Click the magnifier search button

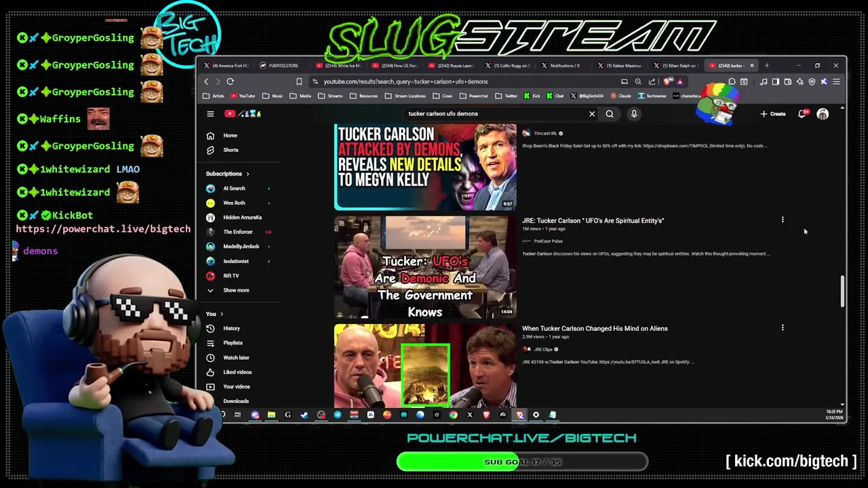pyautogui.click(x=610, y=114)
